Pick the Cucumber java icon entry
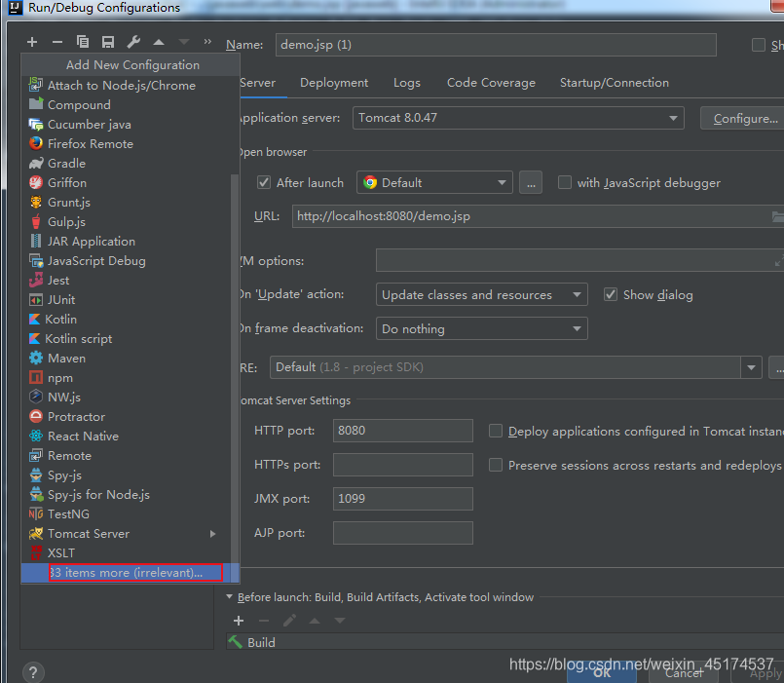 (x=36, y=124)
